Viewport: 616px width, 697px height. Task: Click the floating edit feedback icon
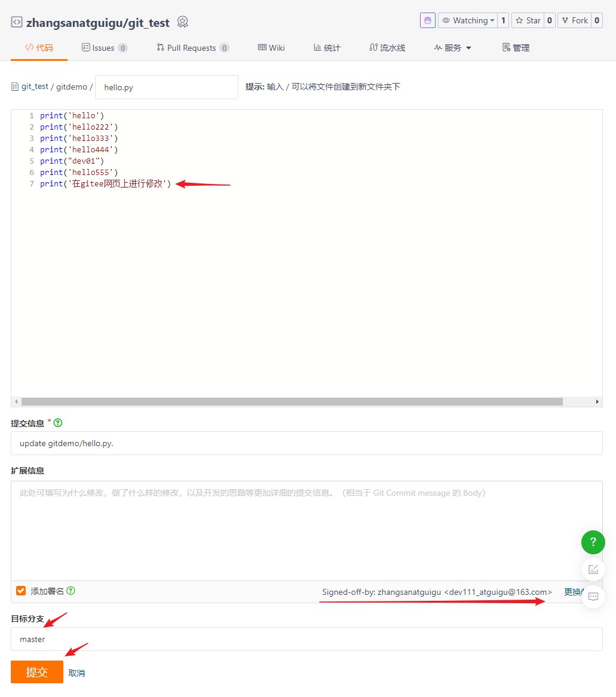pos(593,569)
